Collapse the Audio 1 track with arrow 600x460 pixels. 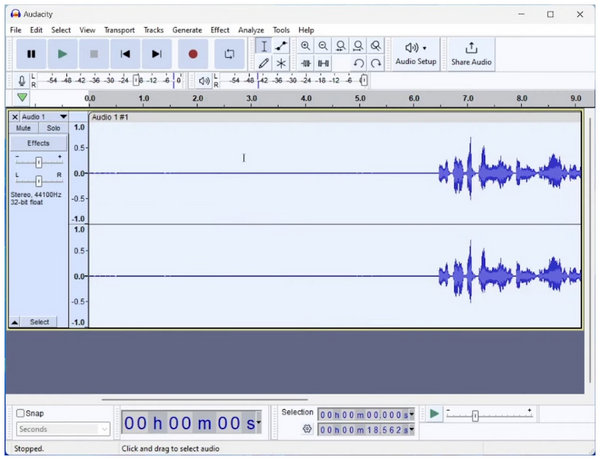tap(14, 322)
